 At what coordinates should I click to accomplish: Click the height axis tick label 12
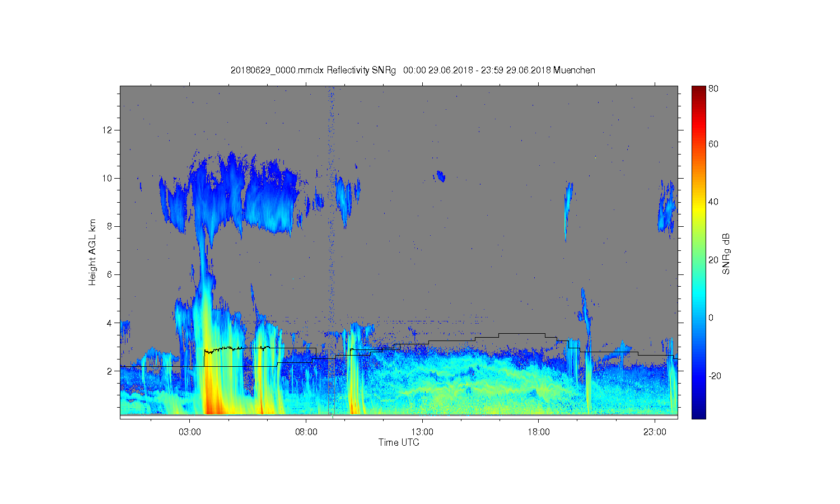[x=108, y=130]
